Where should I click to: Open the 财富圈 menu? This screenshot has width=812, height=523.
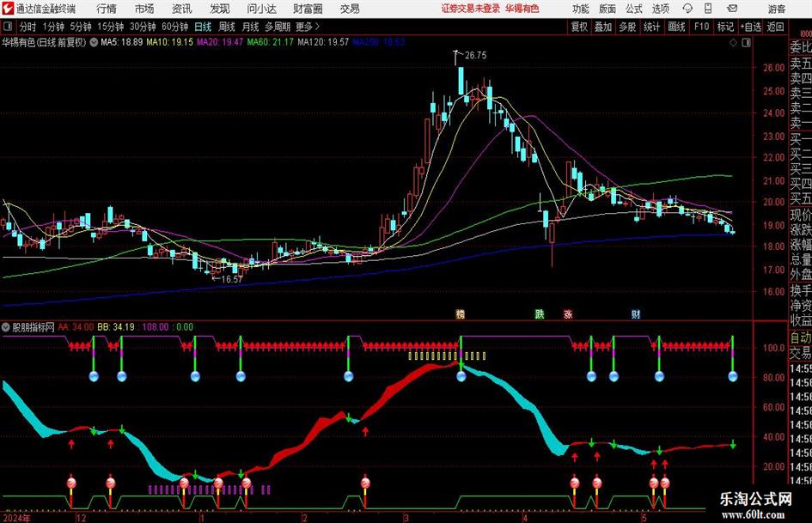coord(308,9)
